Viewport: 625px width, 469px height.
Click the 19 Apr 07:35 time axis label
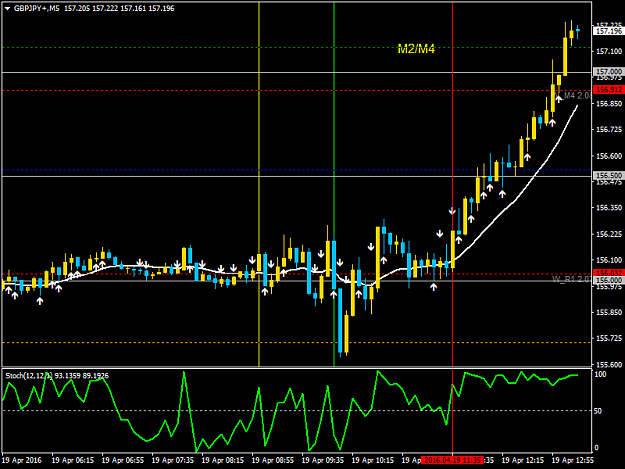[173, 460]
